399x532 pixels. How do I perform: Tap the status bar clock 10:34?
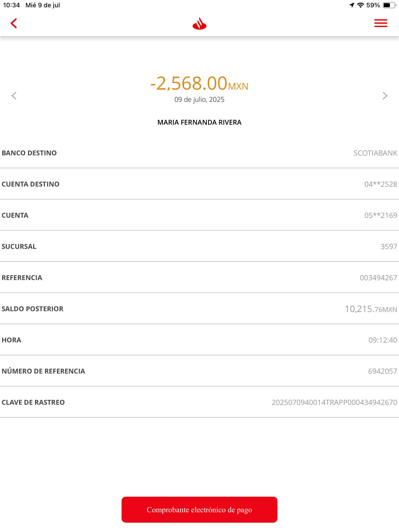point(11,5)
